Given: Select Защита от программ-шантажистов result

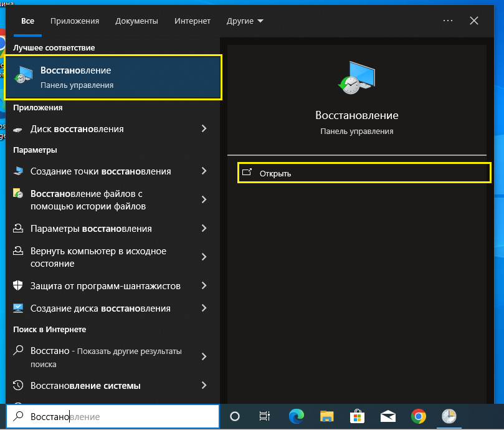Looking at the screenshot, I should point(113,285).
